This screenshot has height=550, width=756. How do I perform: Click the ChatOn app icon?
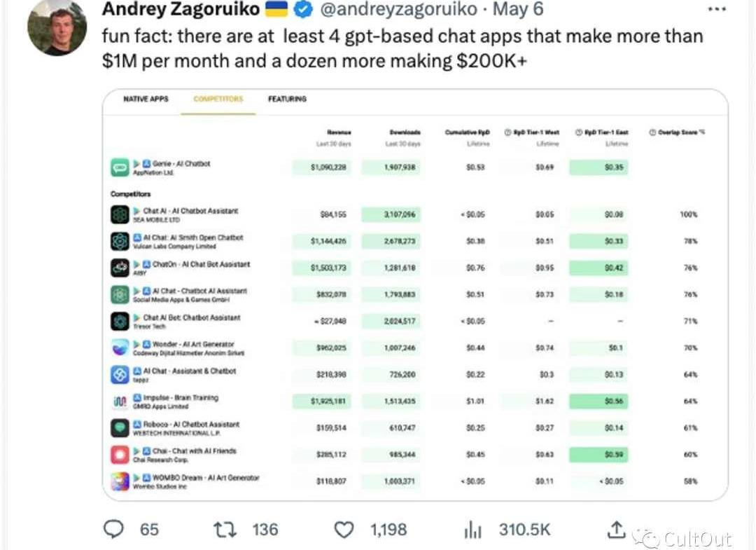point(120,268)
